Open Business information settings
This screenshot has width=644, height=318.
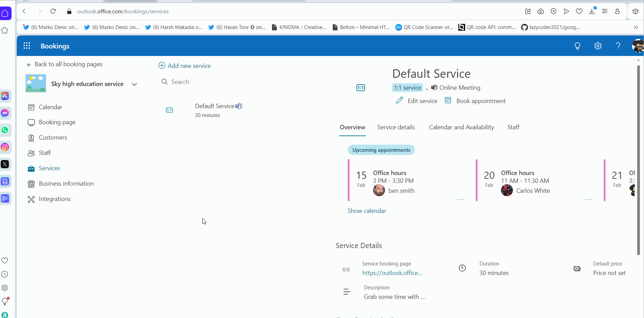66,183
